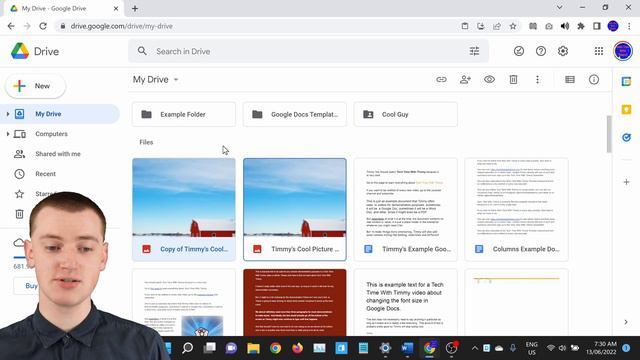Switch to list layout view

(x=570, y=80)
